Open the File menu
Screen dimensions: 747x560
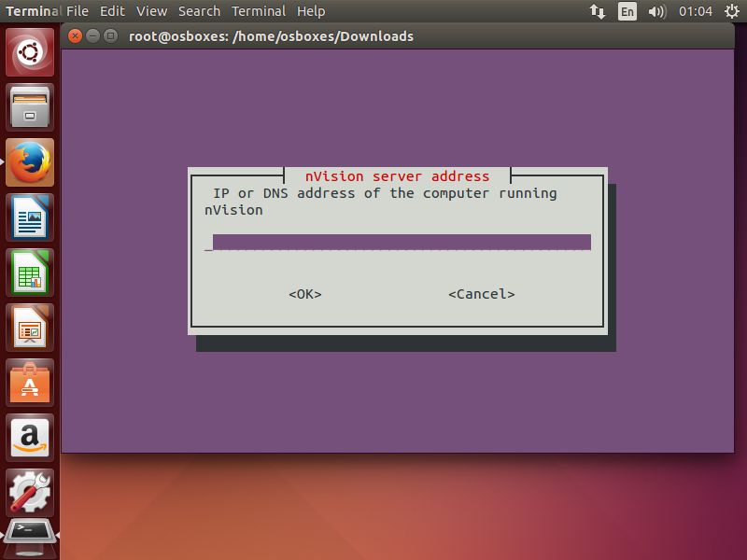(78, 11)
